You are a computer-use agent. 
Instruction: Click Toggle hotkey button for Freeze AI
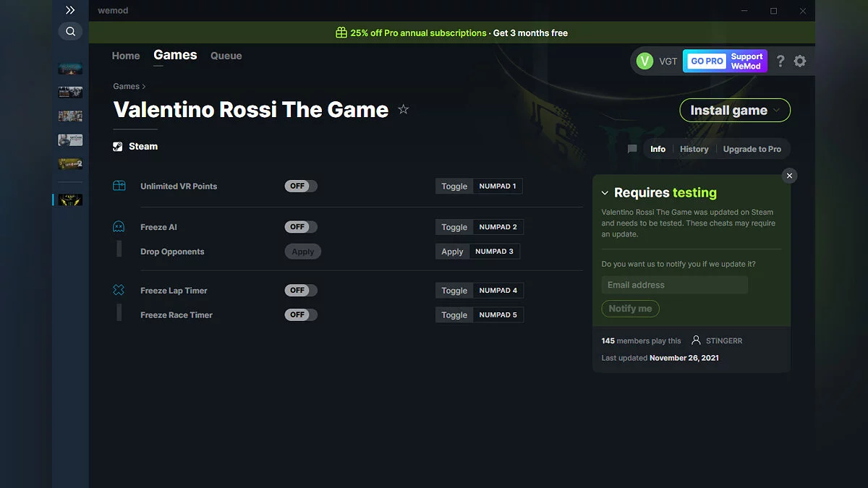point(454,227)
